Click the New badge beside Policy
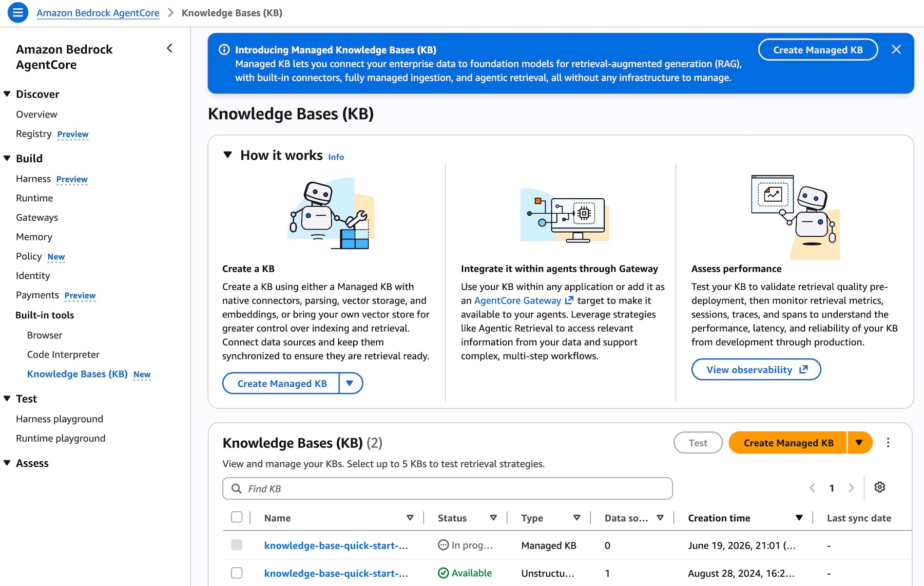Viewport: 924px width, 586px height. (x=56, y=257)
